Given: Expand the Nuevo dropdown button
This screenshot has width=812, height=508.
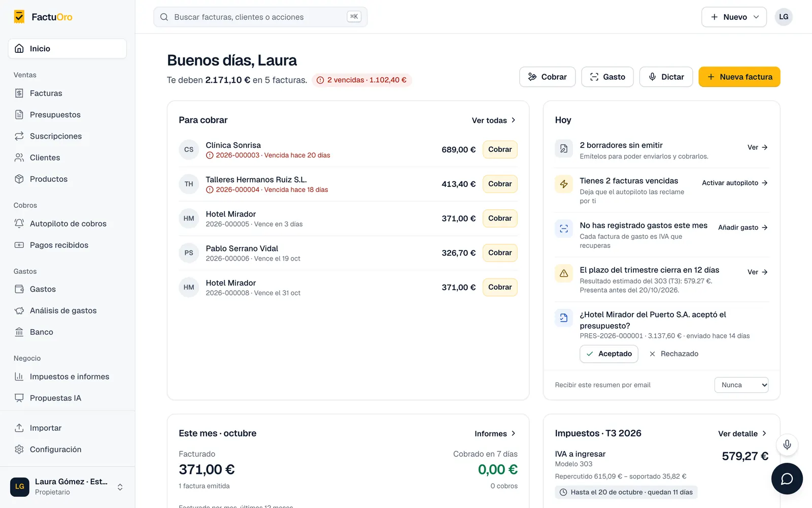Looking at the screenshot, I should [734, 17].
